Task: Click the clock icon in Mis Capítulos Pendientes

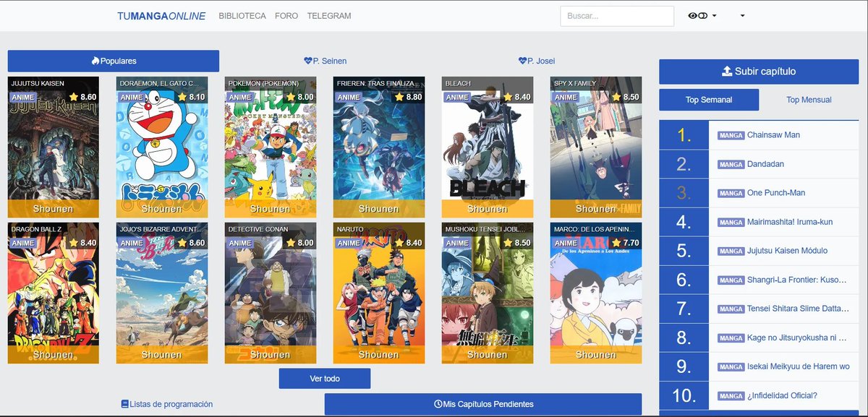Action: pos(438,404)
